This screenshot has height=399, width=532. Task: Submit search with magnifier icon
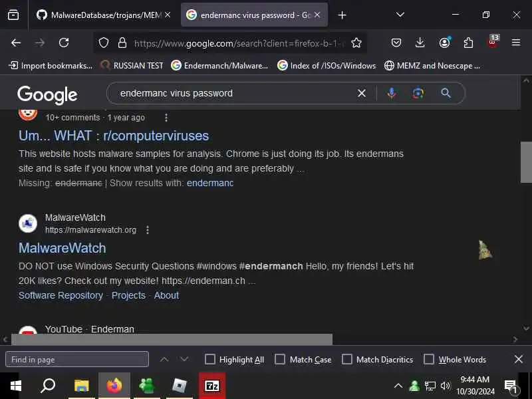click(446, 93)
